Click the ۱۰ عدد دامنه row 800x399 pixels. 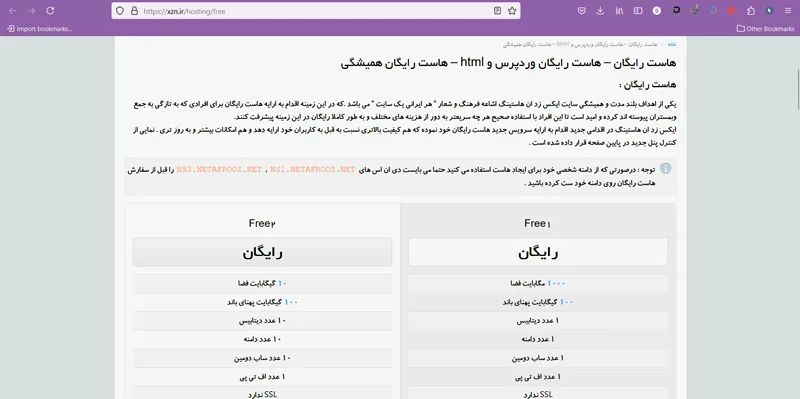[x=262, y=339]
